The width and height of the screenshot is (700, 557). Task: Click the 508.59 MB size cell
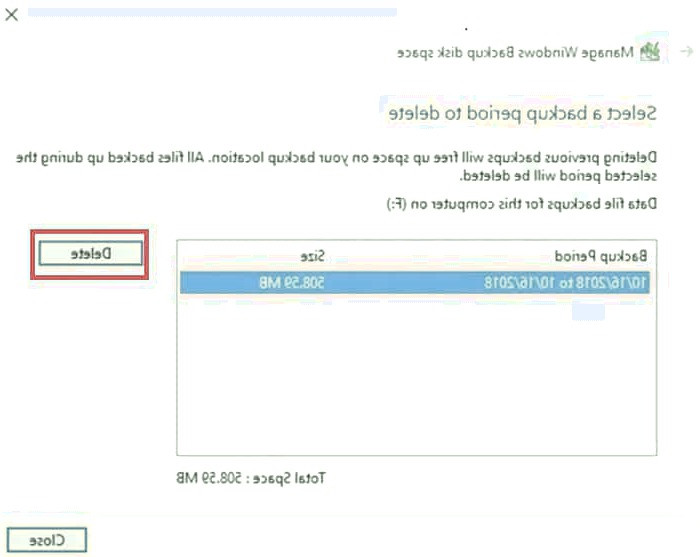292,283
